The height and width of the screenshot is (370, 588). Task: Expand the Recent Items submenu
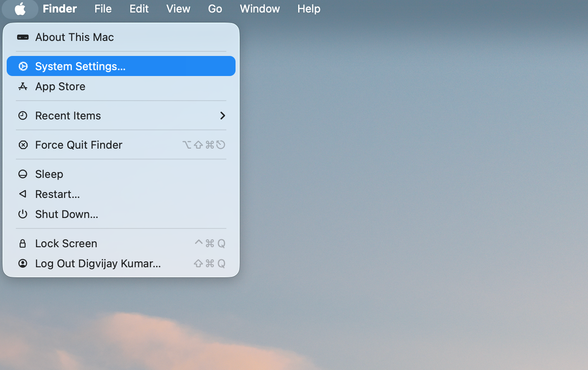223,116
